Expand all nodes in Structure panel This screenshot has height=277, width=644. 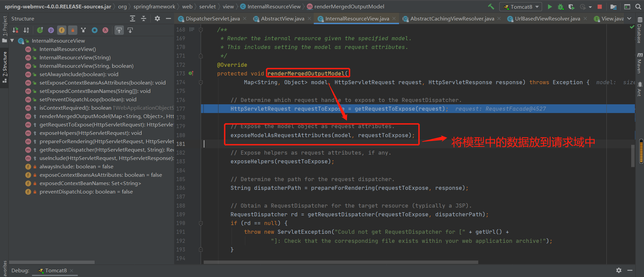(133, 18)
